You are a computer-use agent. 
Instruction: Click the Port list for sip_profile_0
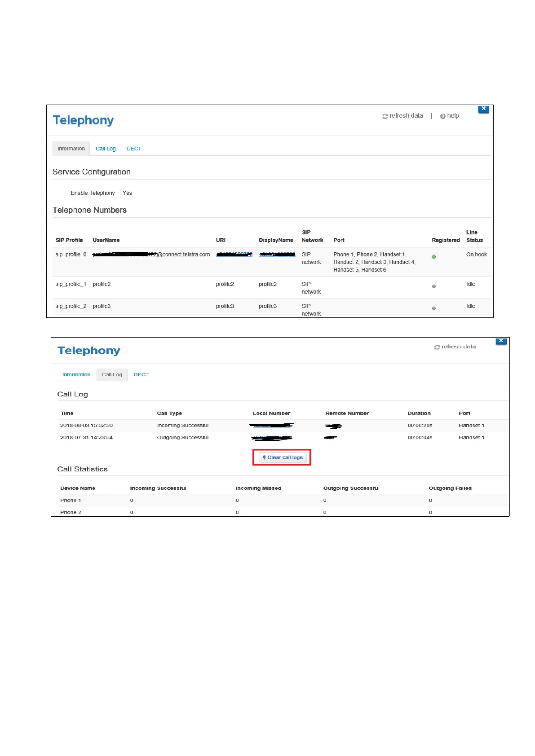(375, 262)
